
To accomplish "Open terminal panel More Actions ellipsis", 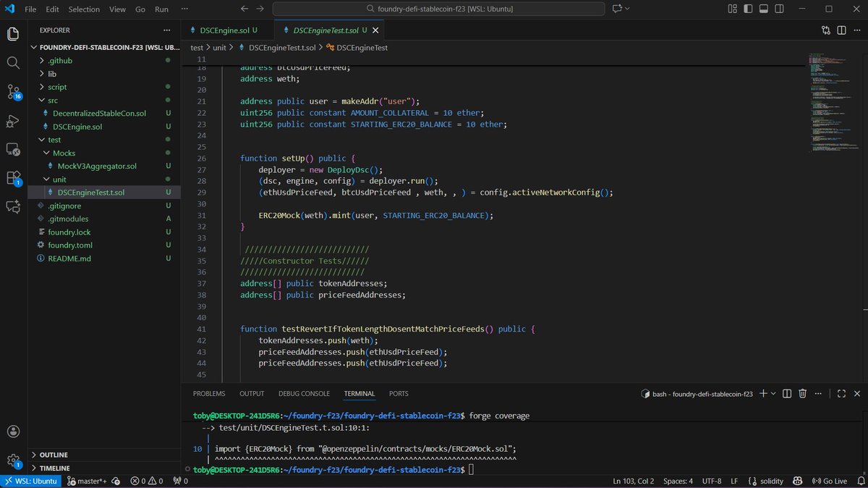I will tap(817, 393).
